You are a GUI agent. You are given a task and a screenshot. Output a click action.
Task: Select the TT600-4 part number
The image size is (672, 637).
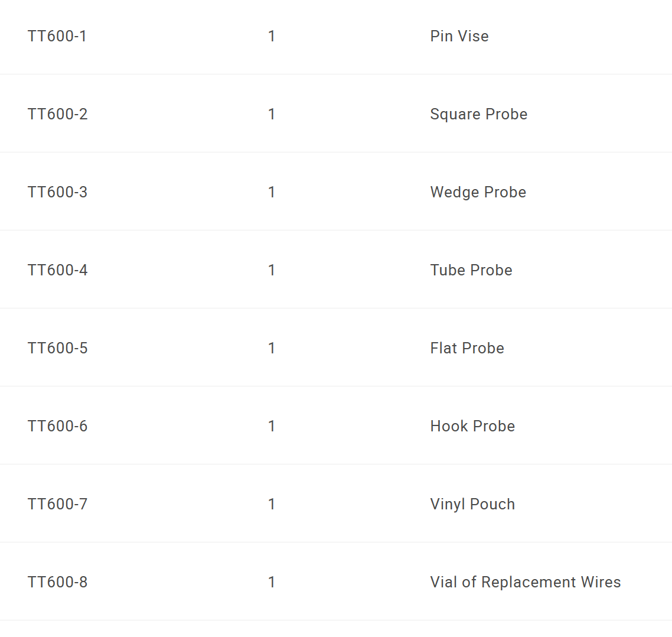(57, 270)
